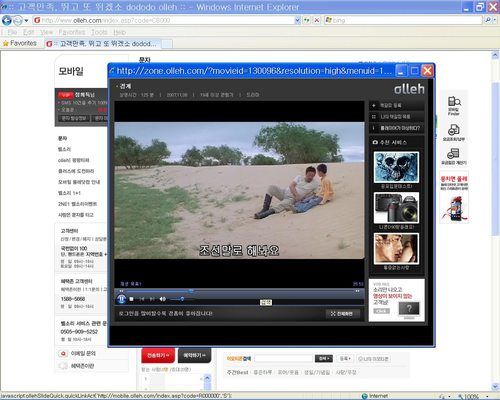This screenshot has width=500, height=400.
Task: Click the 1588 customer center phone number
Action: click(73, 299)
